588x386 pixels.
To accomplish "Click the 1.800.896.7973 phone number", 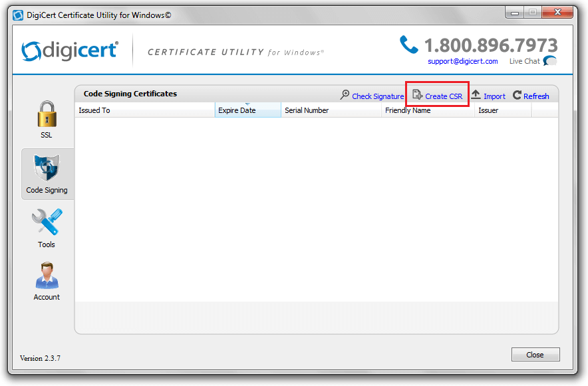I will pos(491,46).
